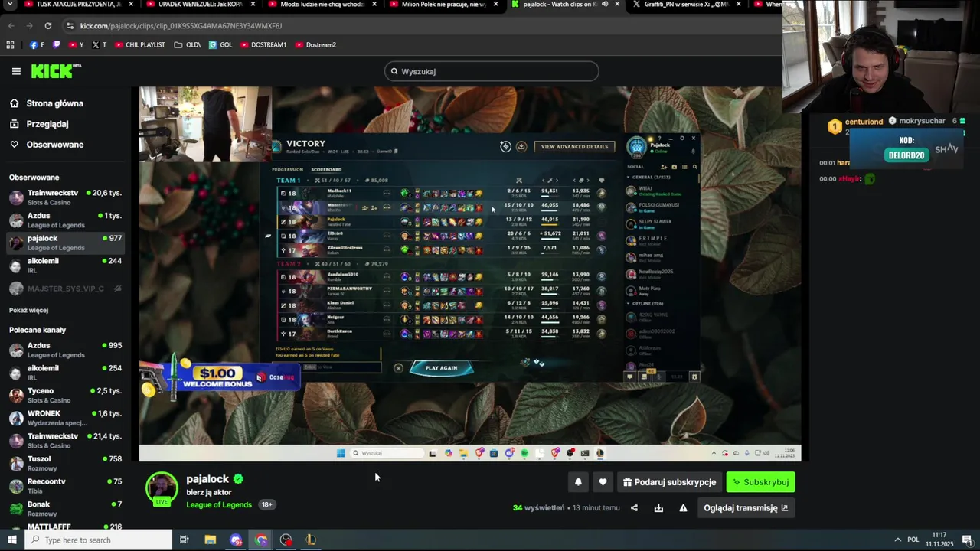
Task: Click the Kick logo
Action: click(x=56, y=71)
